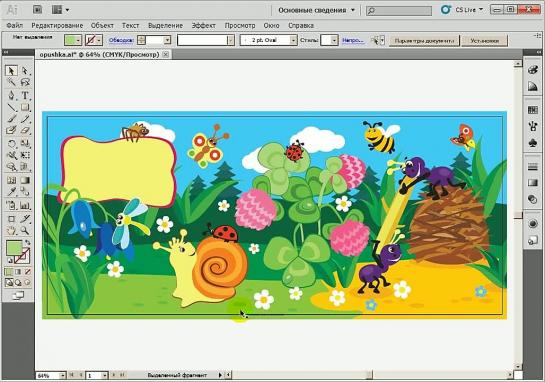Select the Blend tool
Image resolution: width=545 pixels, height=382 pixels.
click(25, 192)
